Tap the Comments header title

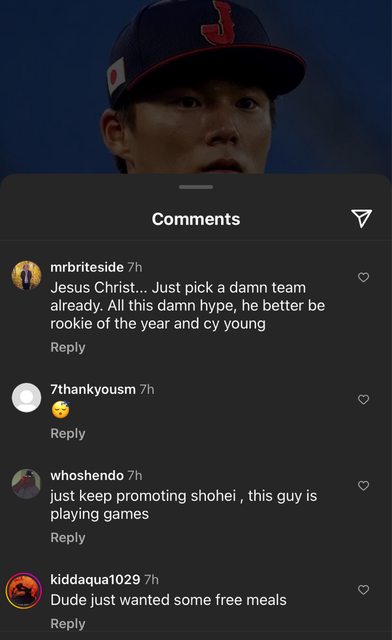(x=196, y=219)
